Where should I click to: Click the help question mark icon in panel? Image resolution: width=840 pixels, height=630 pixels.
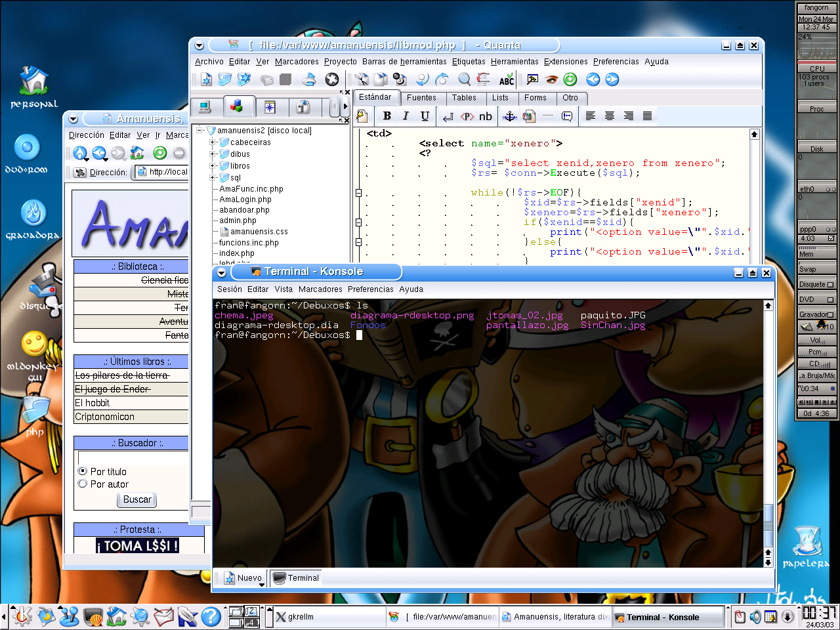(x=211, y=616)
